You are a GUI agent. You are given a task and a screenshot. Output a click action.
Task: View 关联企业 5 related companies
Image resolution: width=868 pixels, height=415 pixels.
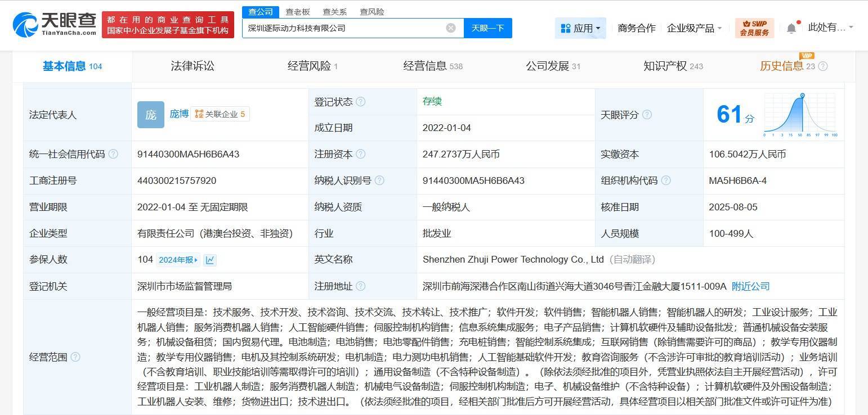220,114
